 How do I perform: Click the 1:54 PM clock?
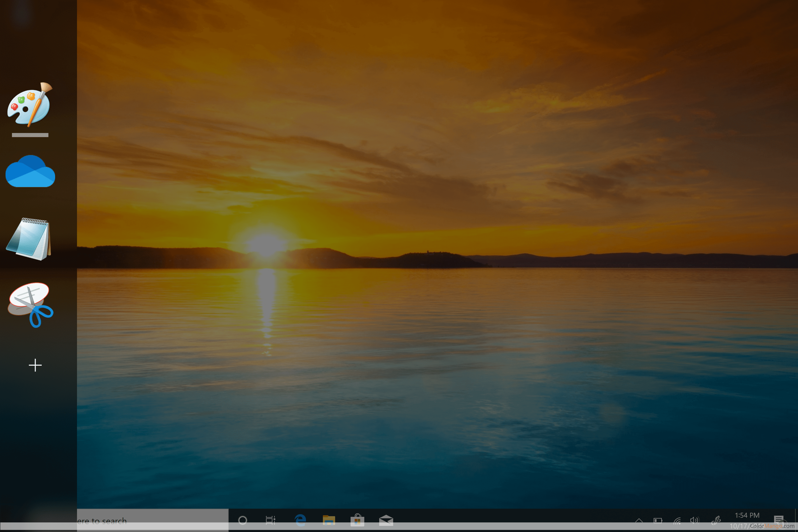click(747, 515)
